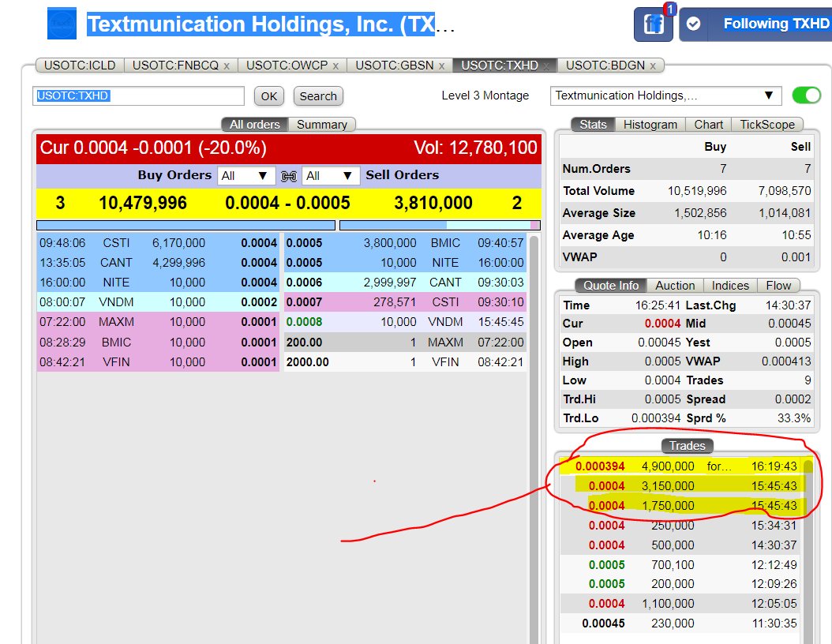The image size is (832, 644).
Task: Click the OK button
Action: [x=269, y=96]
